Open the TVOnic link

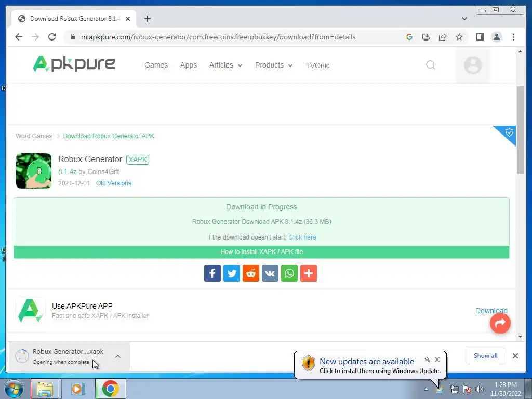pos(317,65)
